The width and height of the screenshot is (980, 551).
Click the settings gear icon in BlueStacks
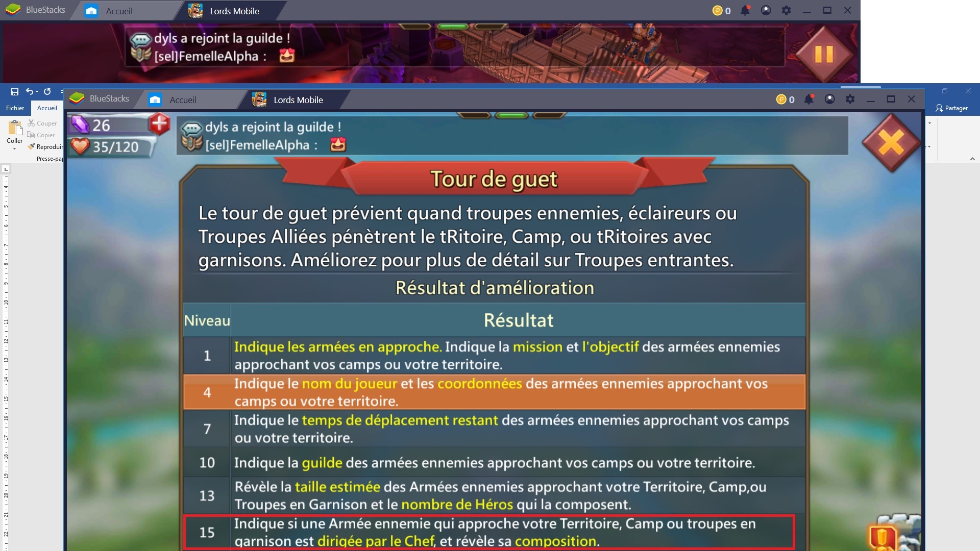[x=785, y=10]
